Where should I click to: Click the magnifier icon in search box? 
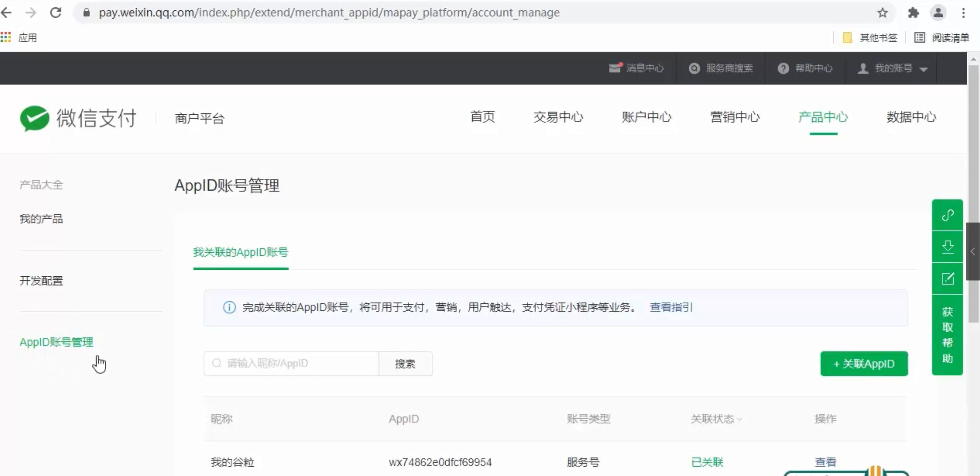(x=216, y=363)
